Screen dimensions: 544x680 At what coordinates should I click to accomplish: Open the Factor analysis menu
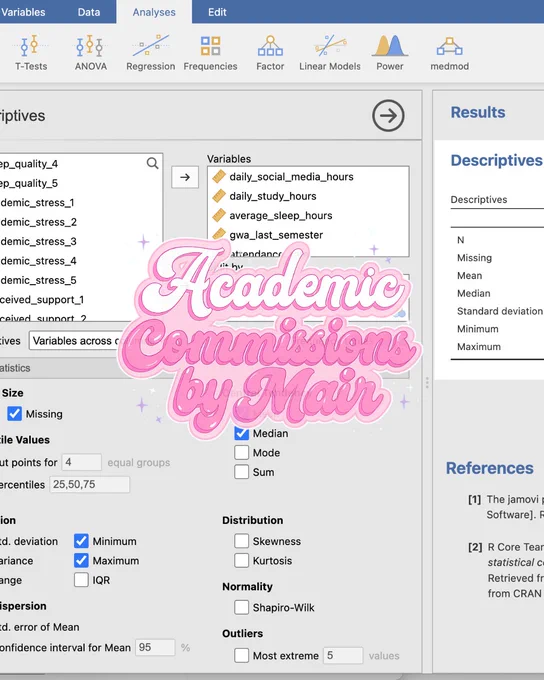[270, 53]
